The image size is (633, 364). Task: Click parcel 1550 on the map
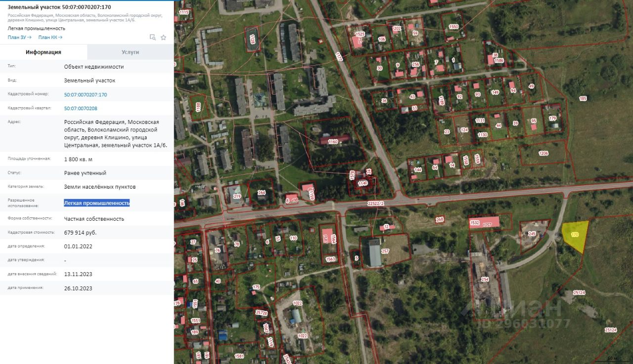(x=453, y=27)
